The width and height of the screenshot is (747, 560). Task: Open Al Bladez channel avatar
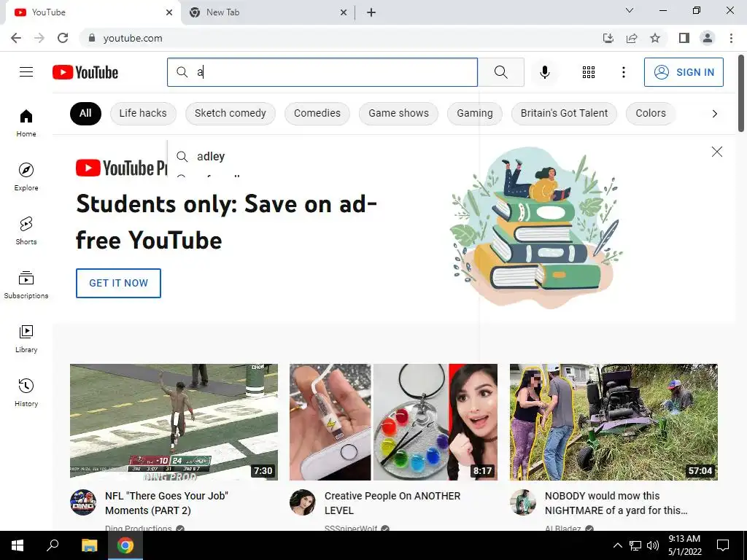[522, 502]
